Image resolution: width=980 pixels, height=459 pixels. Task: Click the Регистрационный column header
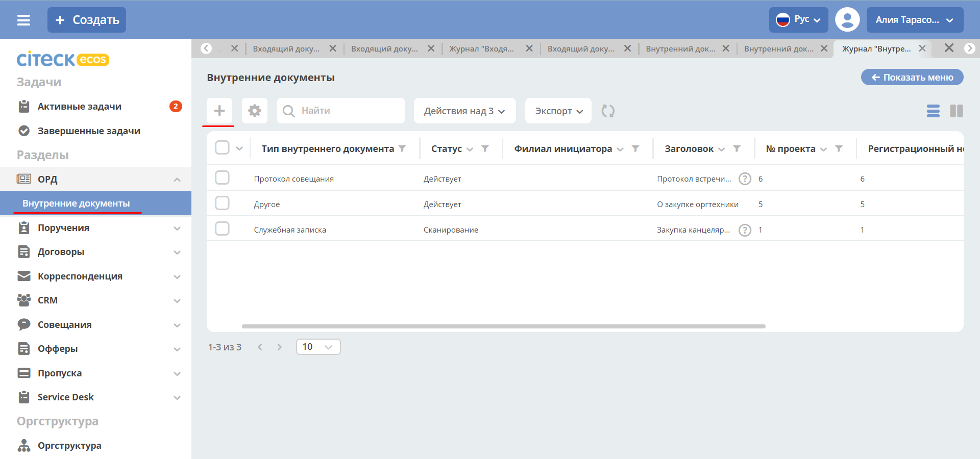click(x=916, y=148)
